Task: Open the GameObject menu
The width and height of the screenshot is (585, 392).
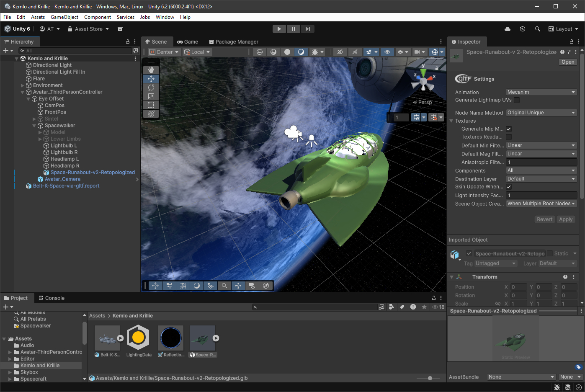Action: pyautogui.click(x=64, y=17)
